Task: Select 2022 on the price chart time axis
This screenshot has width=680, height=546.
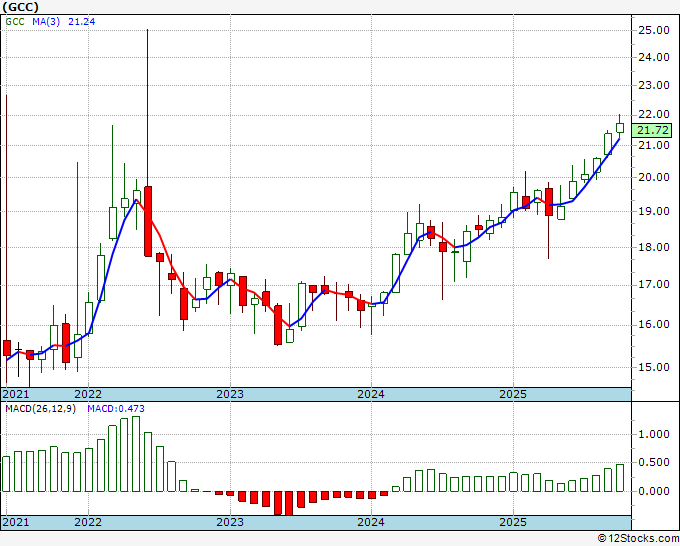Action: [88, 394]
